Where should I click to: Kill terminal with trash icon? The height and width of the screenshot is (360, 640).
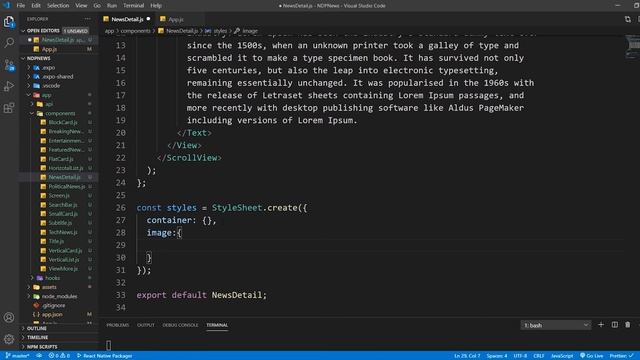[628, 325]
